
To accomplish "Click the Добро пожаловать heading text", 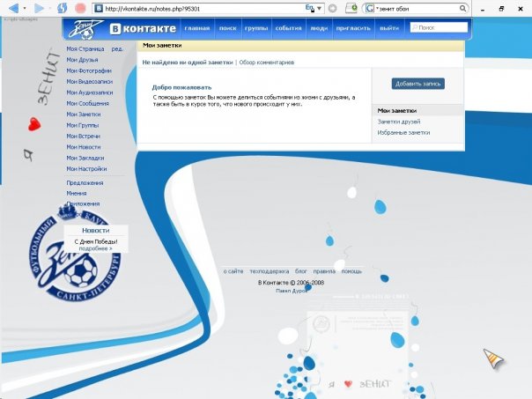I will point(181,87).
